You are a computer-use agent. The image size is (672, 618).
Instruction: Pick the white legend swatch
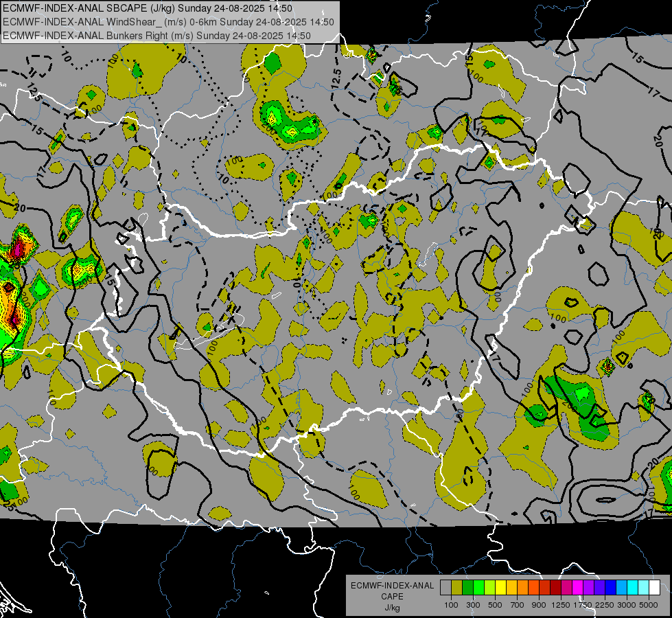655,588
